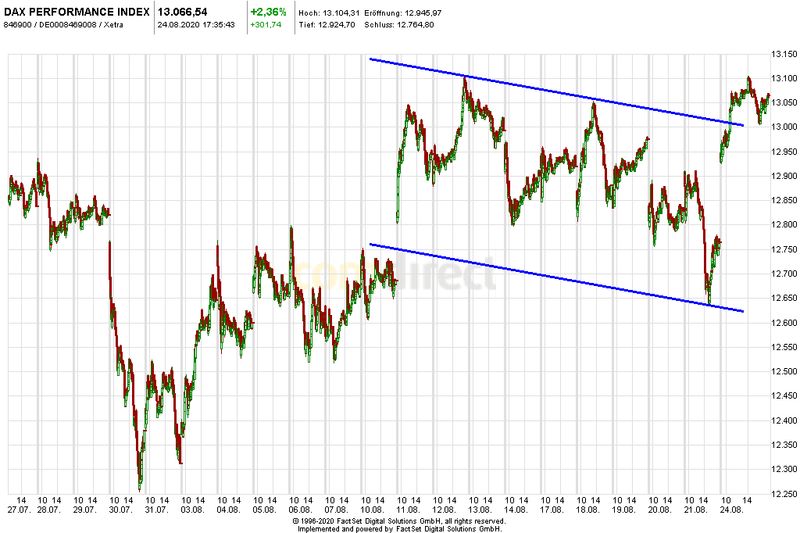
Task: Click the 04.08. date label
Action: click(229, 510)
